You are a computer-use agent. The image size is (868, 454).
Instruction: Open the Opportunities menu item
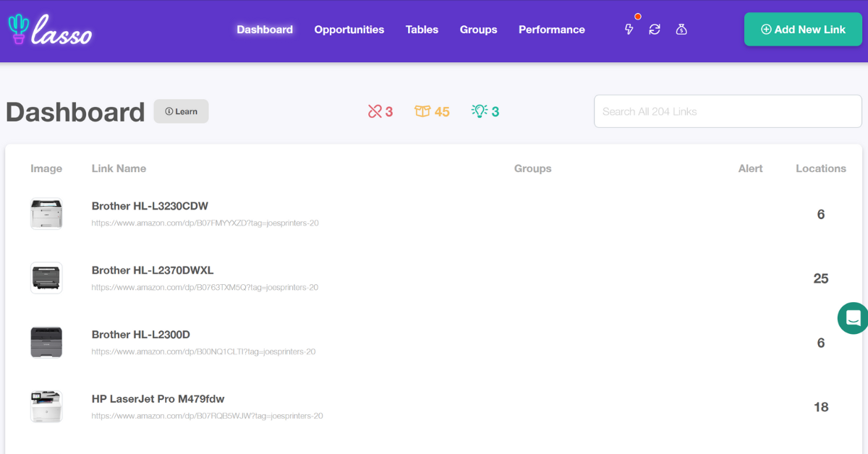[349, 30]
